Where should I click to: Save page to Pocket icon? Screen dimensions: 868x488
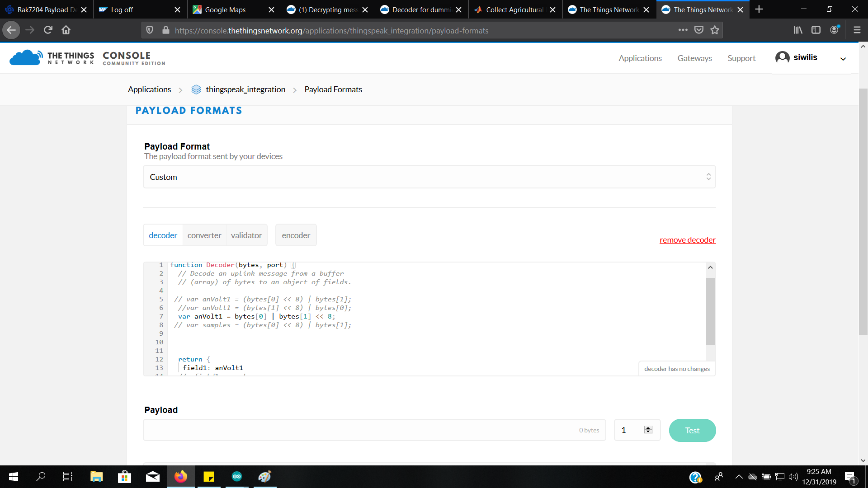click(x=699, y=30)
